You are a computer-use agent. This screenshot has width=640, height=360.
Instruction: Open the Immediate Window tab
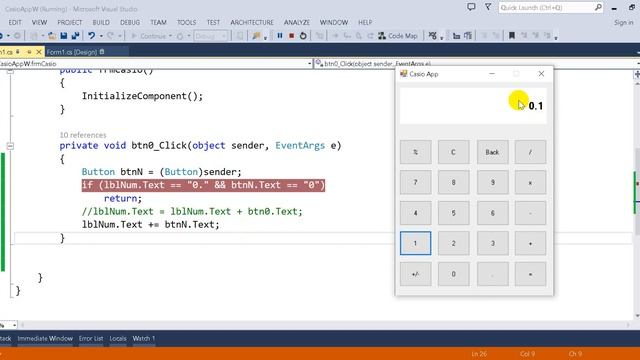pos(45,338)
